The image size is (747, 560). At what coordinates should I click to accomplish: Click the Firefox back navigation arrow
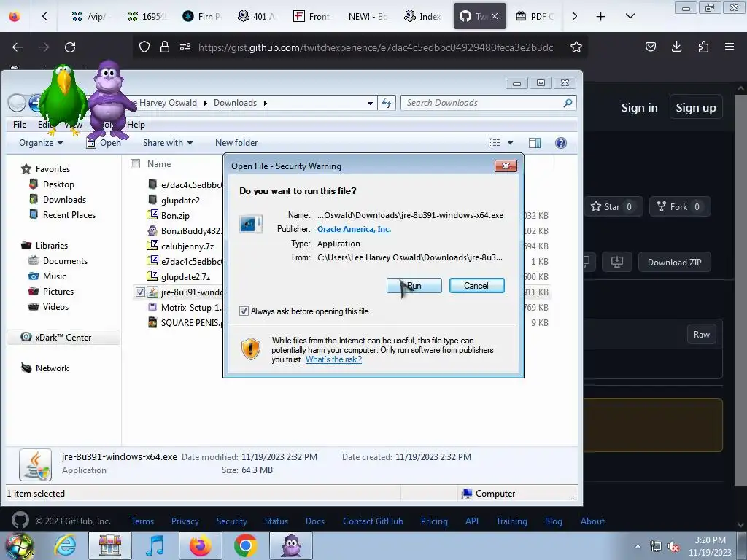(18, 47)
